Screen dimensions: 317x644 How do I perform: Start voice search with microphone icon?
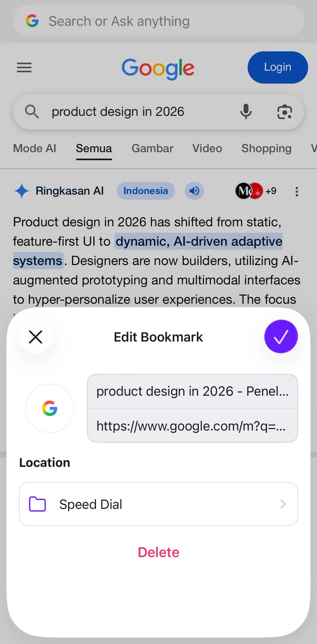pos(246,112)
